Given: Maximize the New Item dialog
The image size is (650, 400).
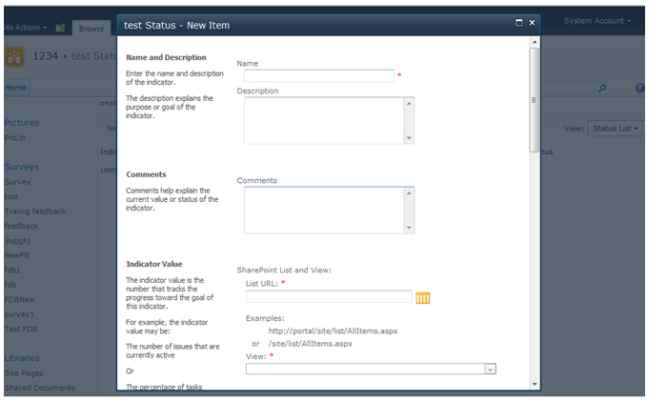Looking at the screenshot, I should [x=519, y=22].
